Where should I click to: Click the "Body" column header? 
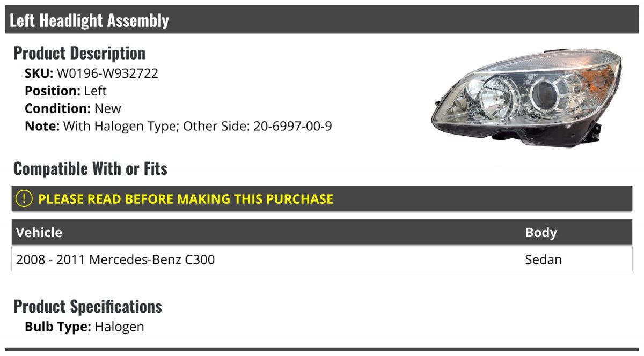tap(541, 233)
